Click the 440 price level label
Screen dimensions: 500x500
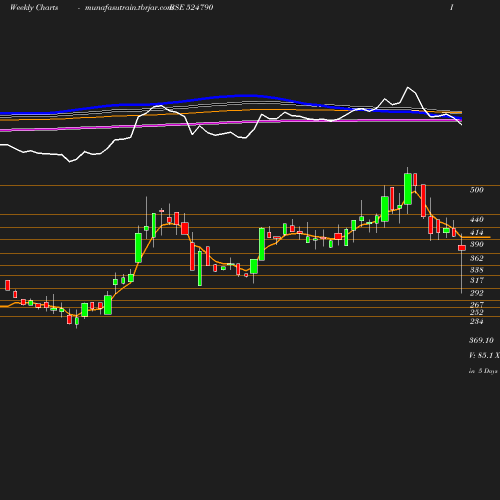click(477, 219)
